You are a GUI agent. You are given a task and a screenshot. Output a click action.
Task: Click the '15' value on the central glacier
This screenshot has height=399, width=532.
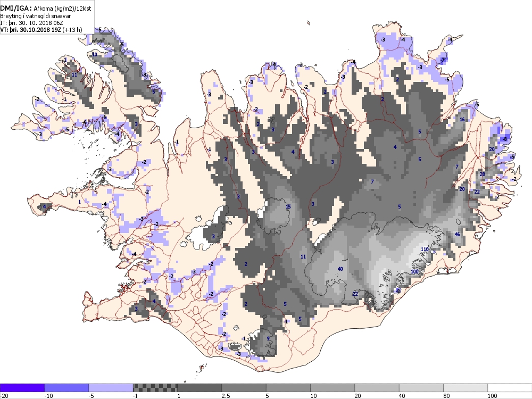(288, 206)
